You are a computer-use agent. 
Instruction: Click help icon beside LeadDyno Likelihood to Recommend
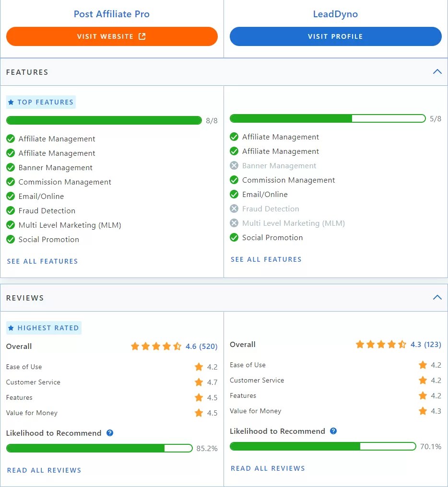[333, 431]
